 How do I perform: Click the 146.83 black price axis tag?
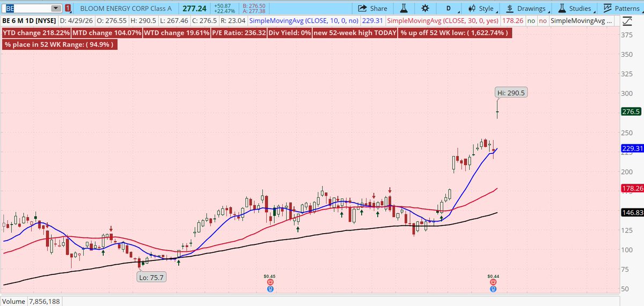(x=633, y=213)
